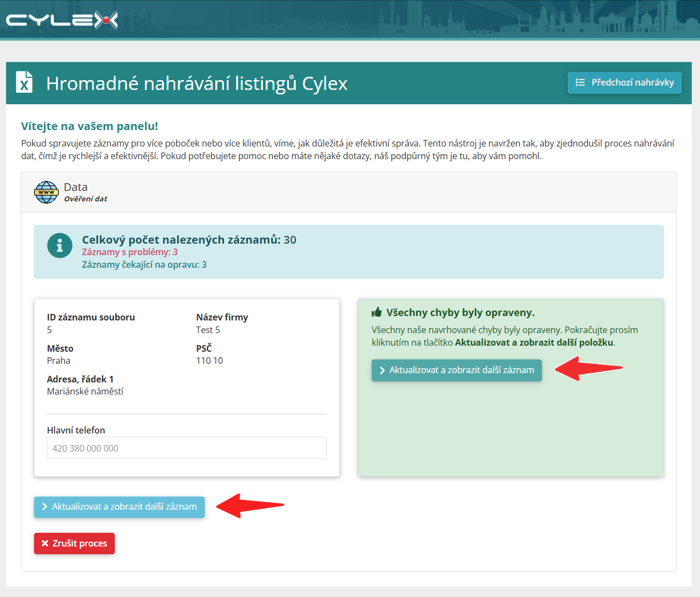Click the Hlavní telefon label
Screen dimensions: 700x597
[76, 430]
